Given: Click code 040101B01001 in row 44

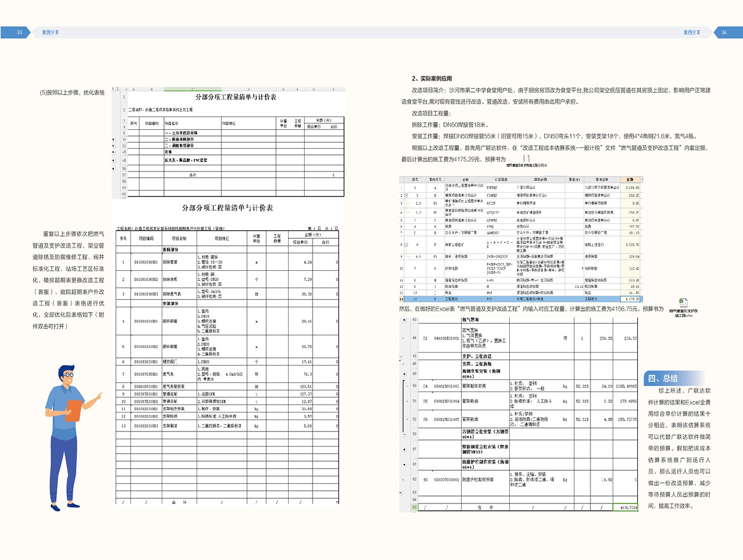Looking at the screenshot, I should (x=446, y=338).
